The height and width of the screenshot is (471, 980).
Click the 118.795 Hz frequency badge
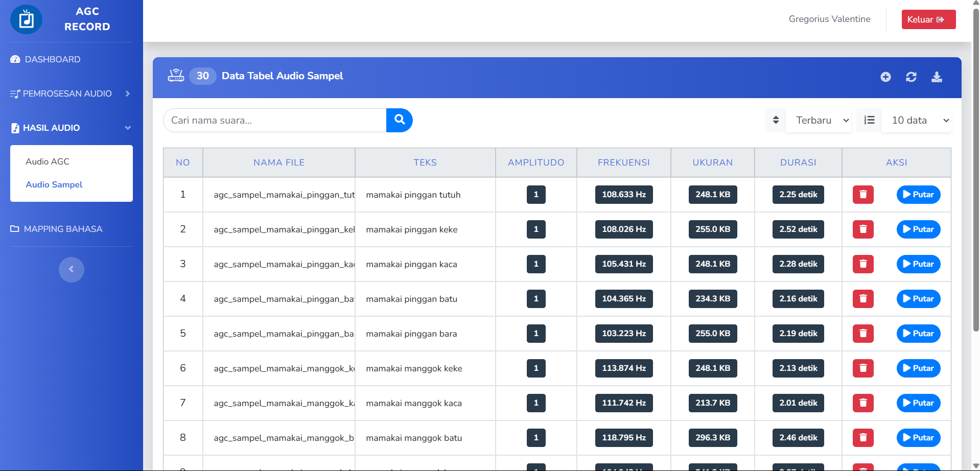coord(624,438)
